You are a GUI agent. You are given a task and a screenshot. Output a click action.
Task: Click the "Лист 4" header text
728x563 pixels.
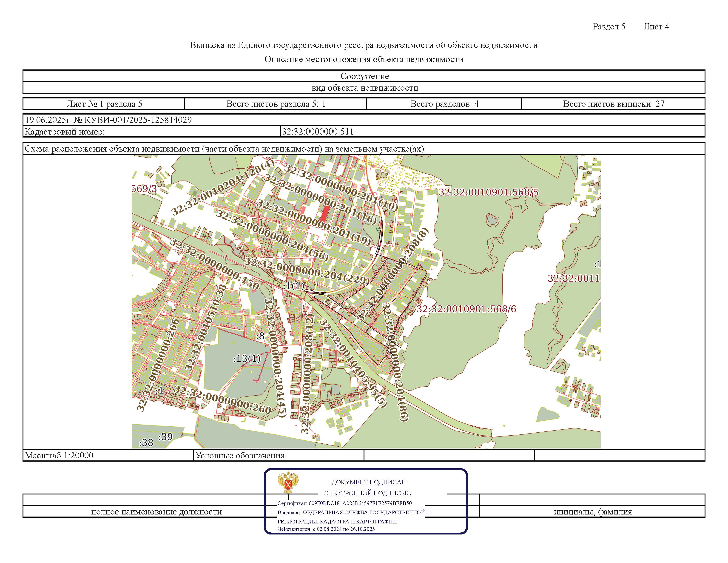click(x=656, y=27)
